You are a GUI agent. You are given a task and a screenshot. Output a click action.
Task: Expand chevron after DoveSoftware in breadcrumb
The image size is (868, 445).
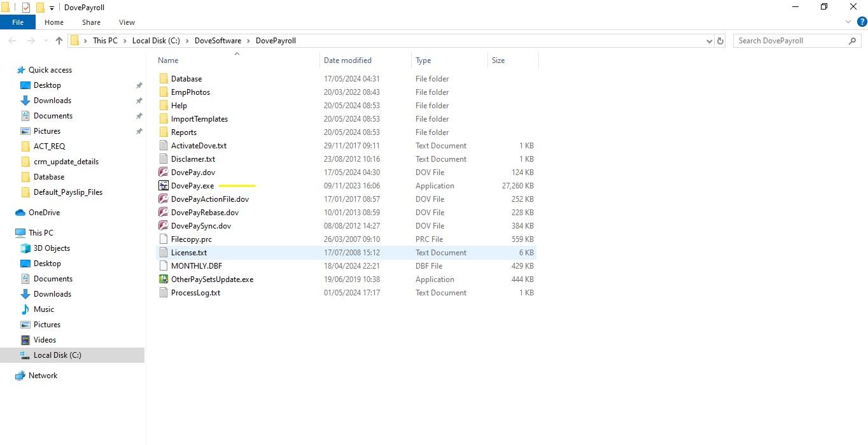(x=248, y=41)
